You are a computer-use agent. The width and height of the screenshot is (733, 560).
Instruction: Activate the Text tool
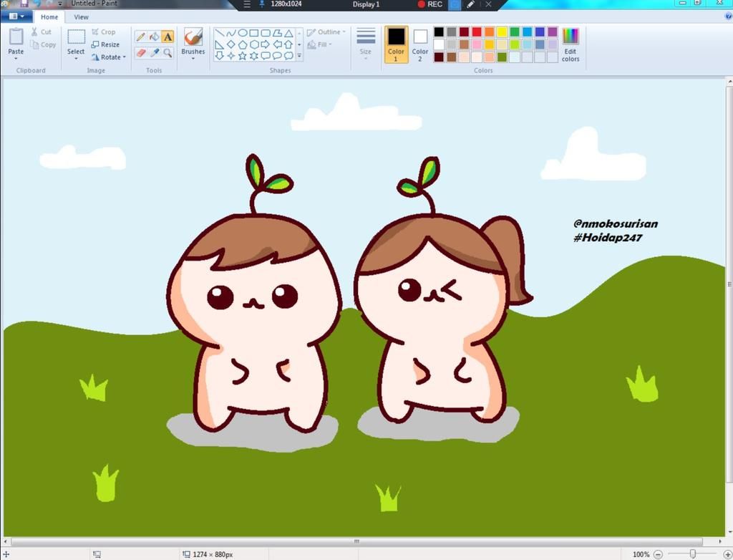(168, 37)
